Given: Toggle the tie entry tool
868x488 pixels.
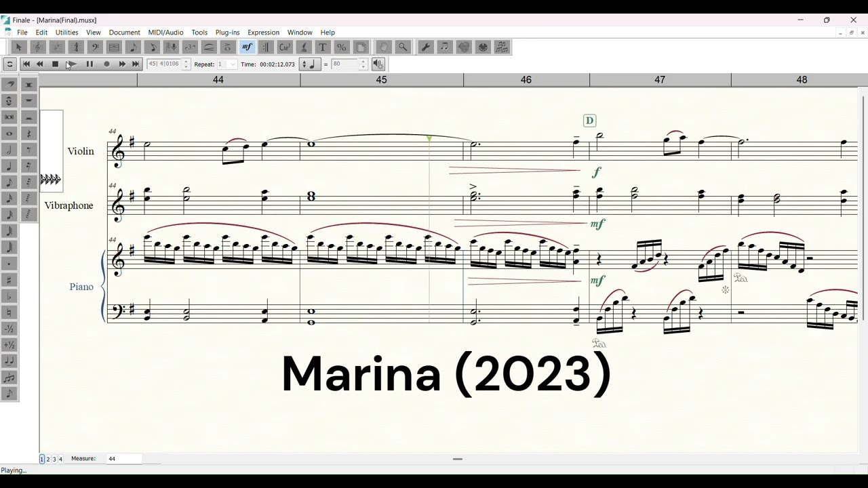Looking at the screenshot, I should 9,361.
